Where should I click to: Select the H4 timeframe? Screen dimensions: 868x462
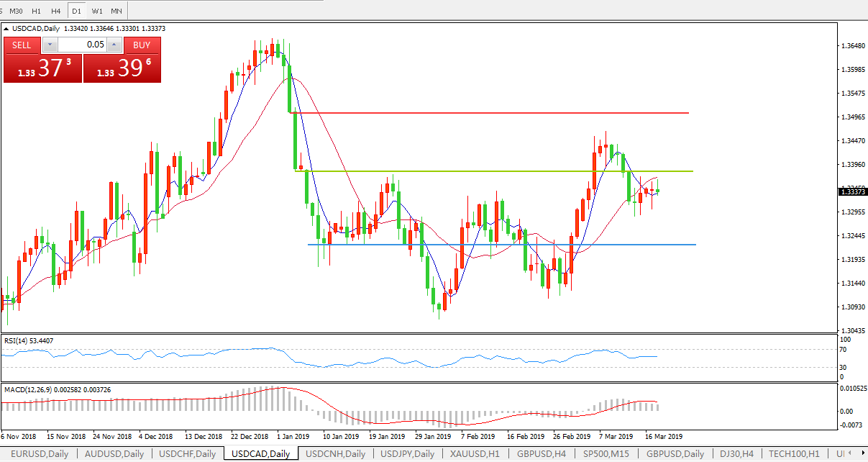pos(56,12)
